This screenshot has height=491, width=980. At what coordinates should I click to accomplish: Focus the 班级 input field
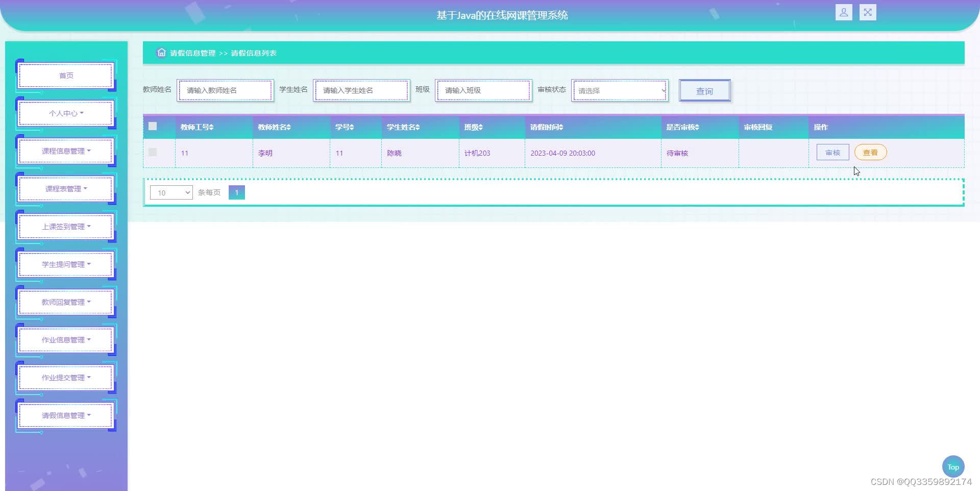tap(483, 90)
